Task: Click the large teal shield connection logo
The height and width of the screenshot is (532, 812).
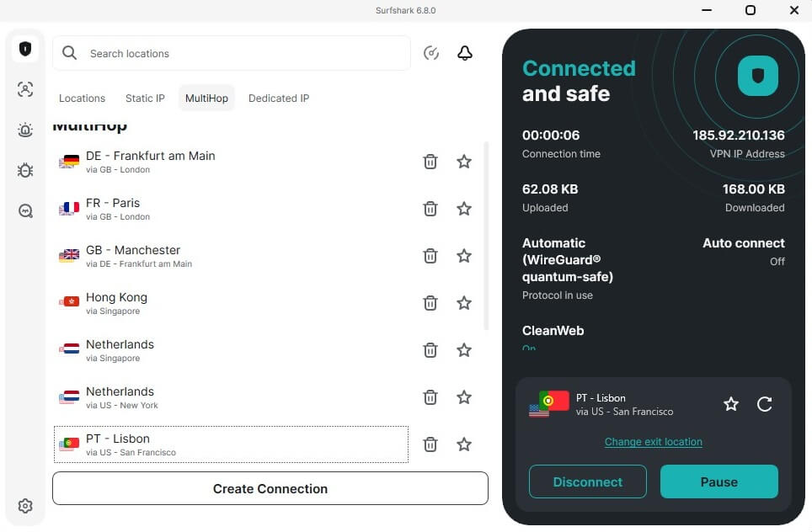Action: pos(757,76)
